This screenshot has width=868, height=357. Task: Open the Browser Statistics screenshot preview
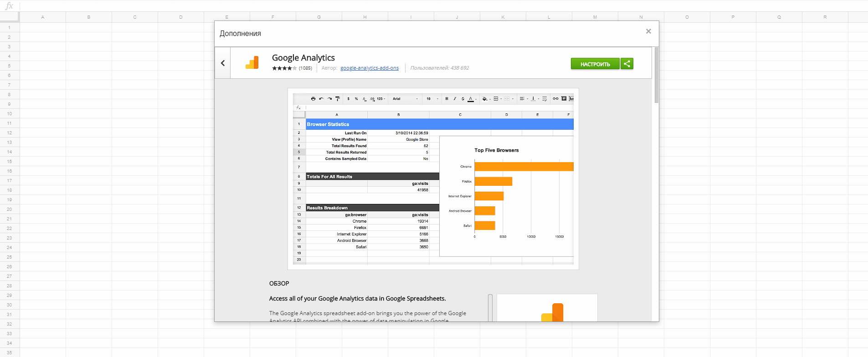click(x=433, y=179)
